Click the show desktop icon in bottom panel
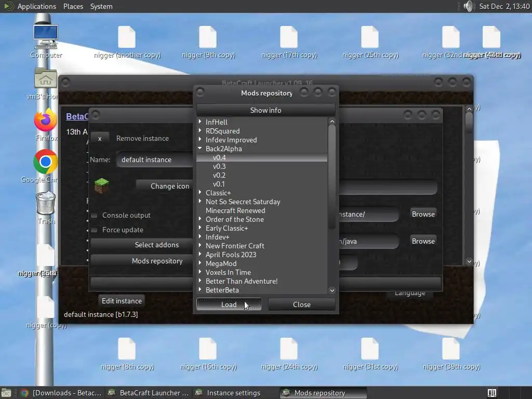Screen dimensions: 532x399 pyautogui.click(x=6, y=393)
